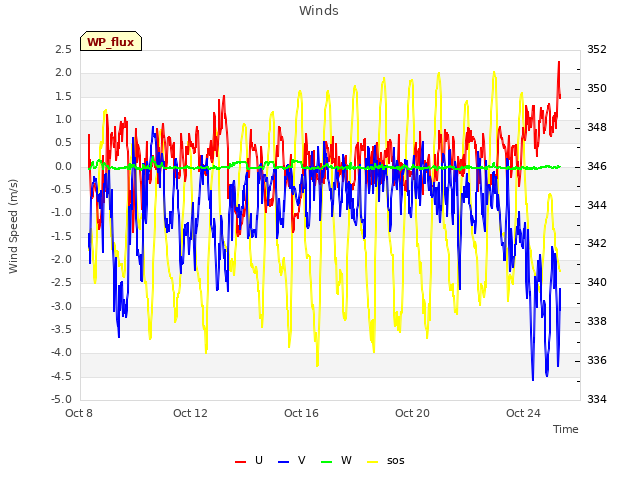
Task: Click the 1.5 left axis value
Action: tap(63, 96)
